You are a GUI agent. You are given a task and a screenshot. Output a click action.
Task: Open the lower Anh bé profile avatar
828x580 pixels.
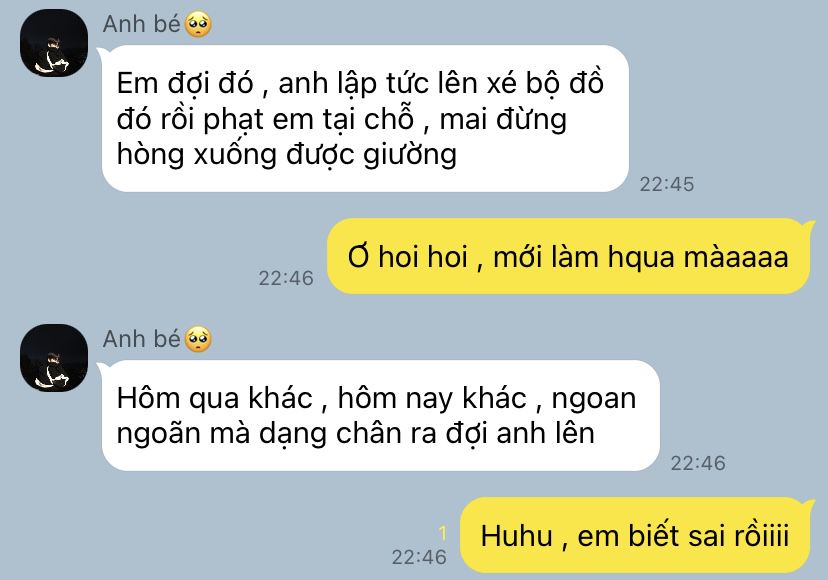click(x=54, y=358)
